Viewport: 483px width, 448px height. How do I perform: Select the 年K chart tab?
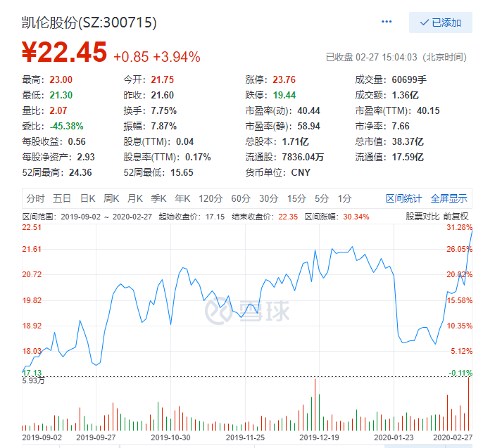click(182, 198)
